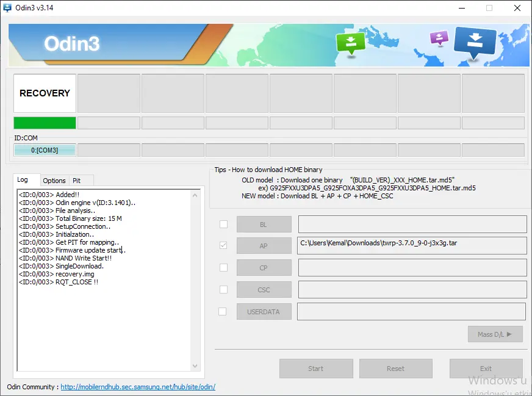532x396 pixels.
Task: Click log line 'Get PIT for mapping..'
Action: tap(69, 242)
